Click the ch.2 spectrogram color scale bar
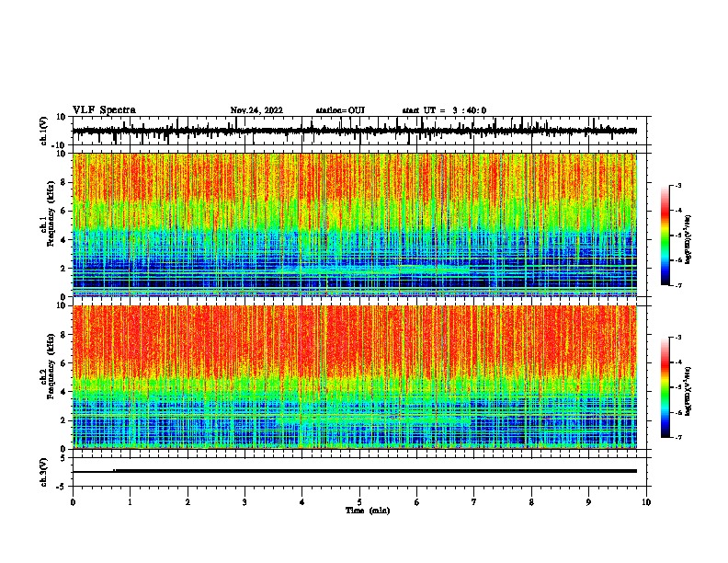 pyautogui.click(x=665, y=387)
